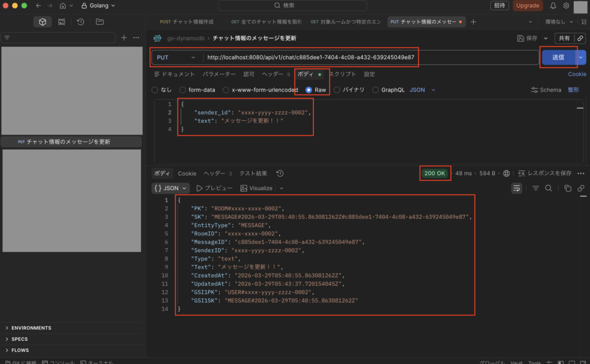Copy the response body with copy icon
The image size is (590, 364).
pyautogui.click(x=568, y=188)
